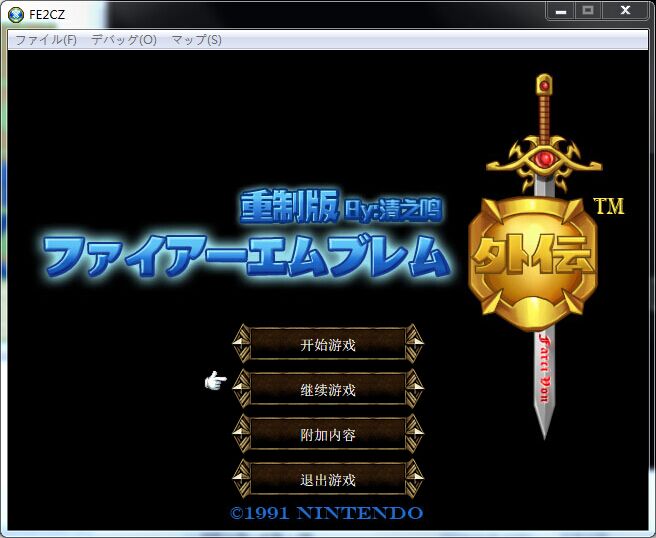Select 继续游戏 to continue the game
Image resolution: width=656 pixels, height=538 pixels.
[x=328, y=390]
